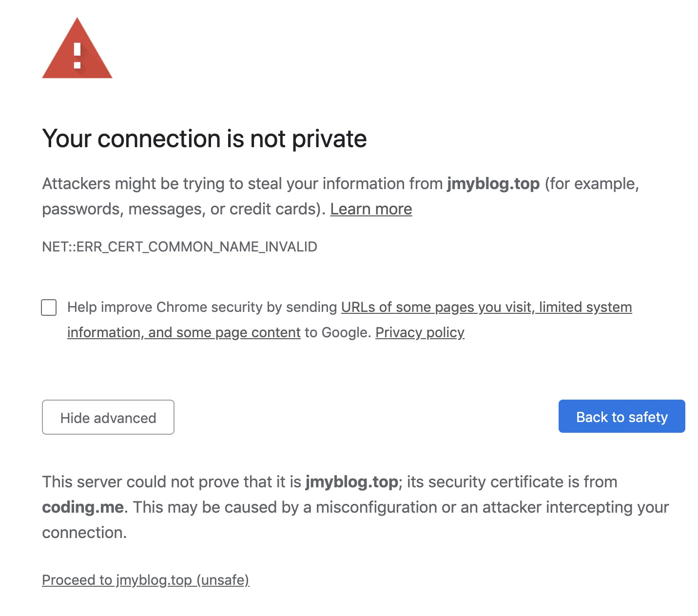Click the NET::ERR_CERT_COMMON_NAME_INVALID error code
This screenshot has height=616, width=698.
(x=179, y=247)
